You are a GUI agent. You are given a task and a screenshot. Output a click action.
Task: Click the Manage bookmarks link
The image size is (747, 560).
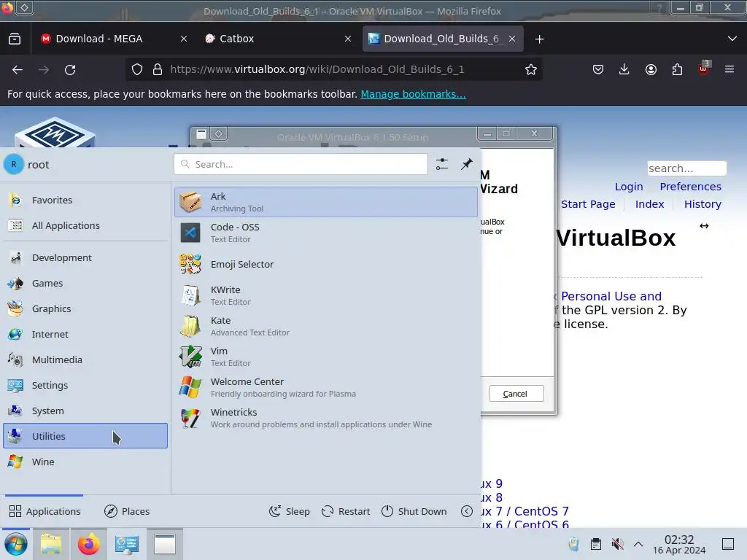tap(413, 94)
